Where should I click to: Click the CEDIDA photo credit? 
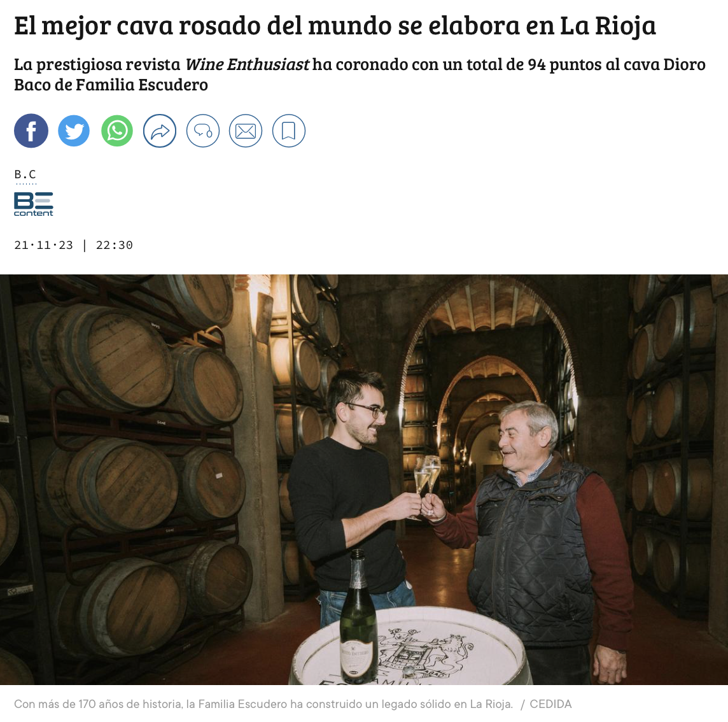pos(550,704)
